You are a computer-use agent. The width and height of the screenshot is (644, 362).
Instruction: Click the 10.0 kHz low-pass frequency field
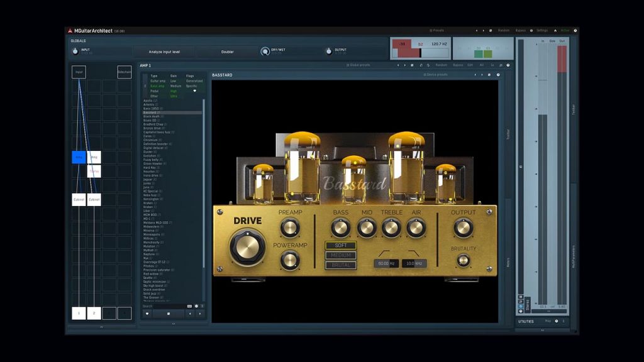point(414,263)
